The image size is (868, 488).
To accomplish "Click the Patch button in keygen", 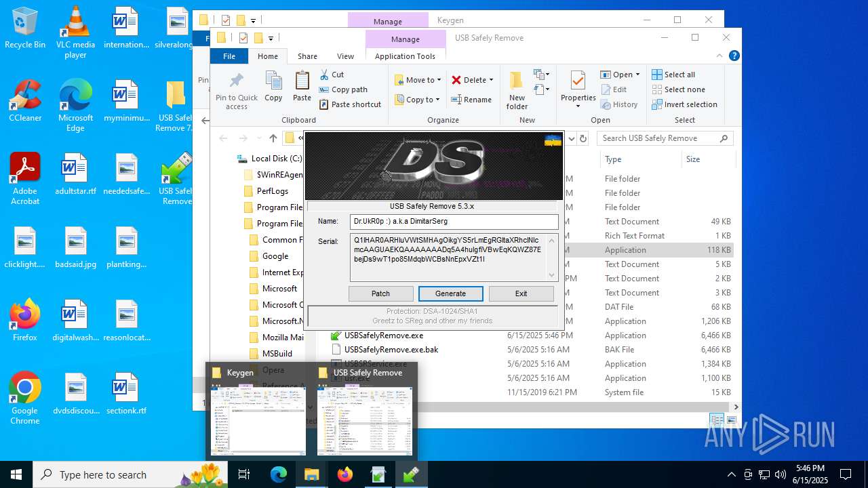I will [x=380, y=293].
